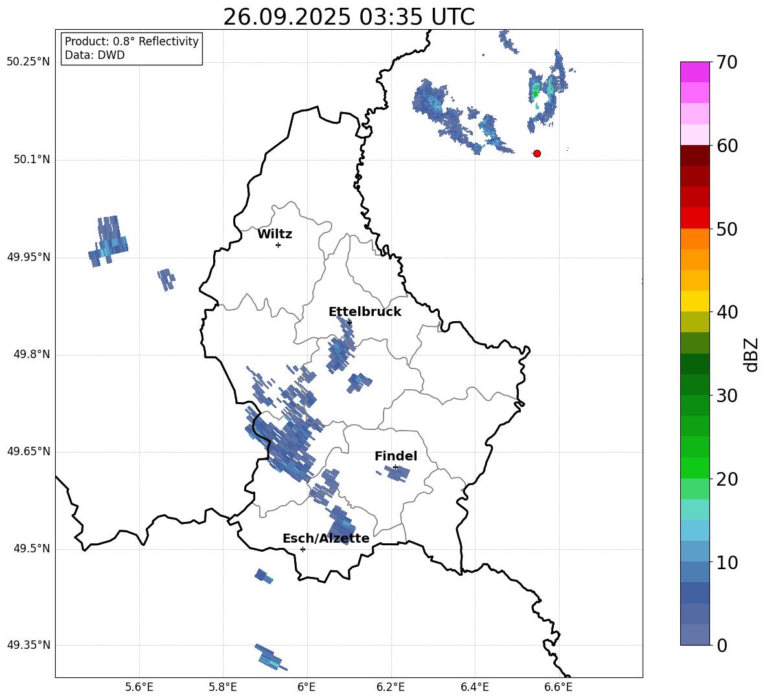Click the 50.1°N latitude tick label
This screenshot has height=700, width=767.
pos(32,159)
